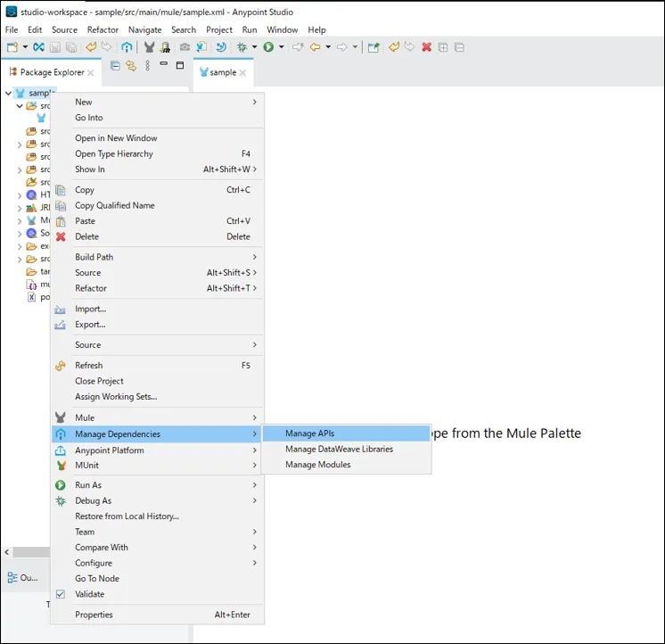Open the Build Path submenu
665x644 pixels.
(x=158, y=257)
